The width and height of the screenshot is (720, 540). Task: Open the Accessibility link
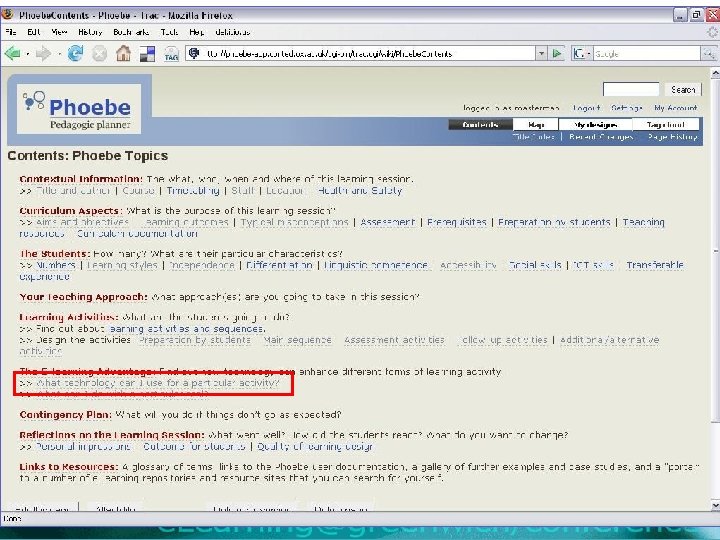click(468, 265)
